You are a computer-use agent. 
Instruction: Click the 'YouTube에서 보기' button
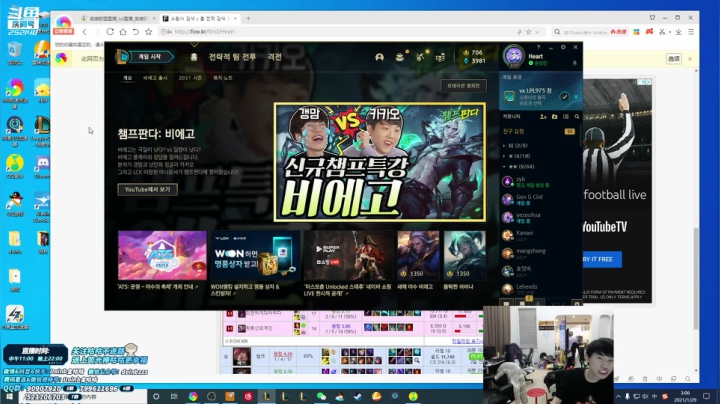tap(147, 190)
